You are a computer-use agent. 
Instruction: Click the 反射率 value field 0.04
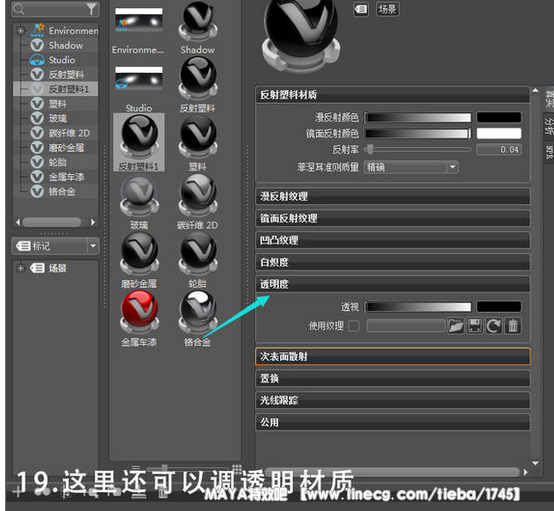[499, 149]
